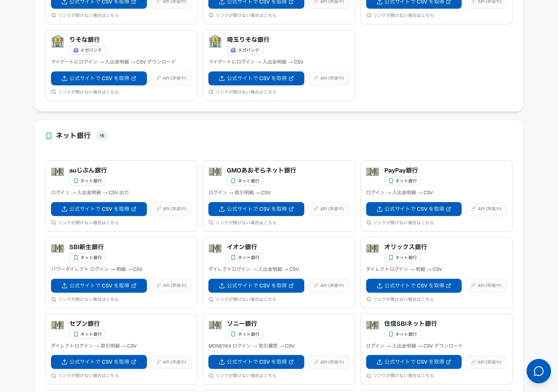
Task: Click API (準備中) button for 住信SBIネット銀行
Action: (486, 362)
